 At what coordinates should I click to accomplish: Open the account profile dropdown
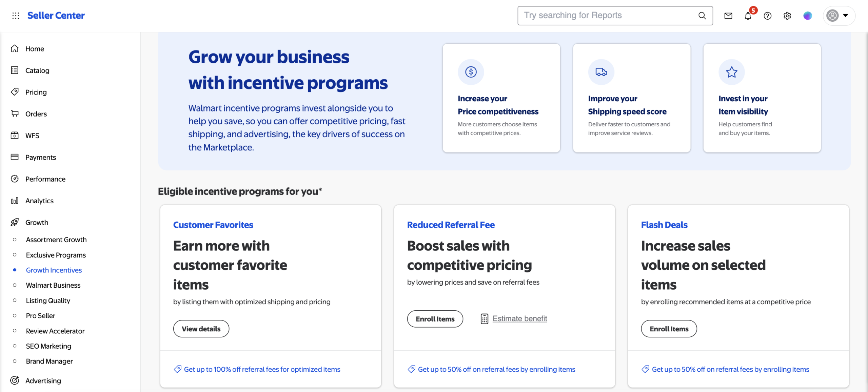click(x=839, y=16)
